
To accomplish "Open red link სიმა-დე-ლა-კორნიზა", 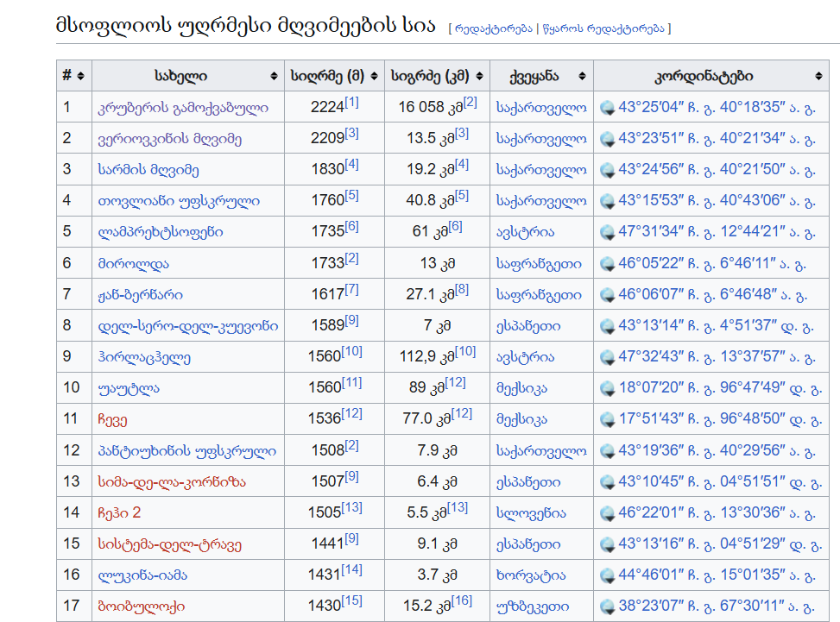I will point(172,482).
